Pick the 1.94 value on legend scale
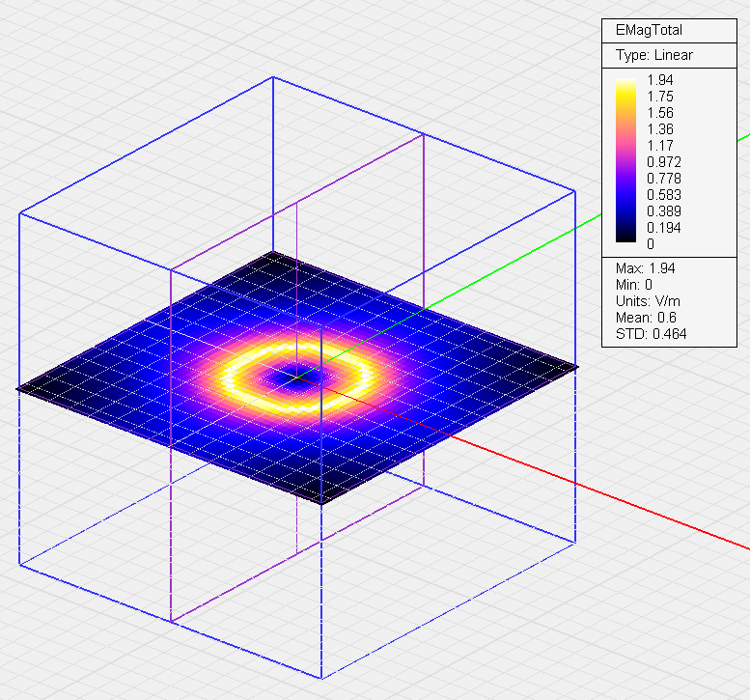750x700 pixels. 660,80
